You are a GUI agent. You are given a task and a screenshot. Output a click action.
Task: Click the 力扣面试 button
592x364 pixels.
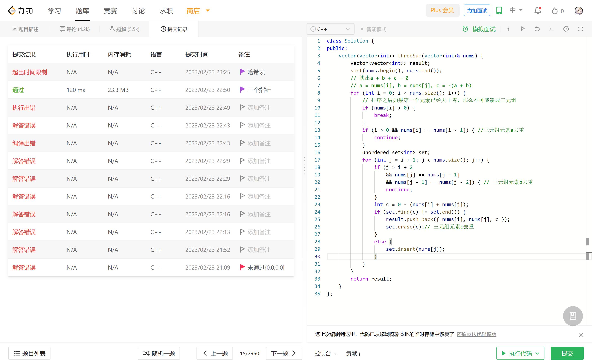(477, 10)
